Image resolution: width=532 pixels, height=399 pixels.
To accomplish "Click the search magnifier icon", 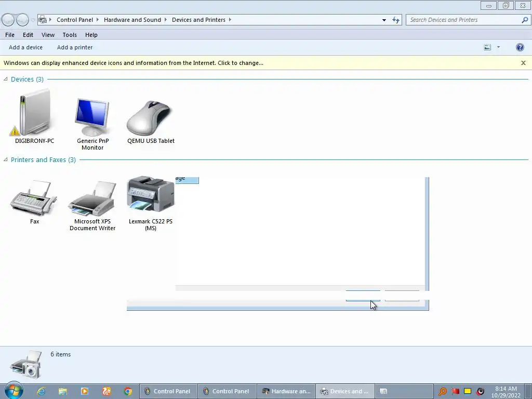I will tap(525, 20).
